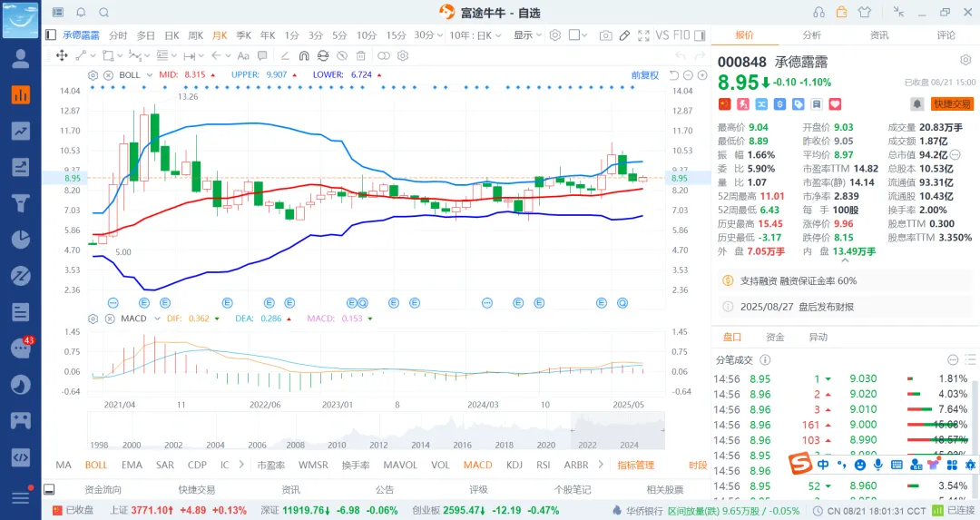Collapse the quote details chevron
Viewport: 980px width, 520px height.
pos(845,260)
